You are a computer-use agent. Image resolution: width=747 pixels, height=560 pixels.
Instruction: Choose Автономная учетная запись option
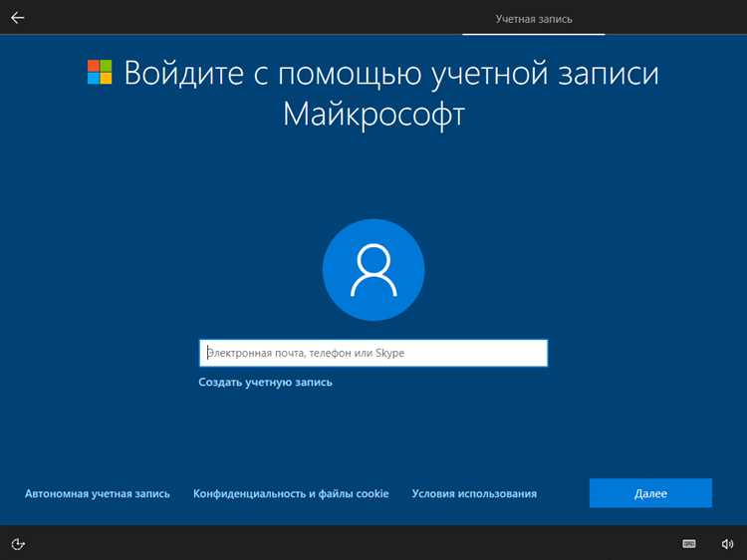[98, 494]
